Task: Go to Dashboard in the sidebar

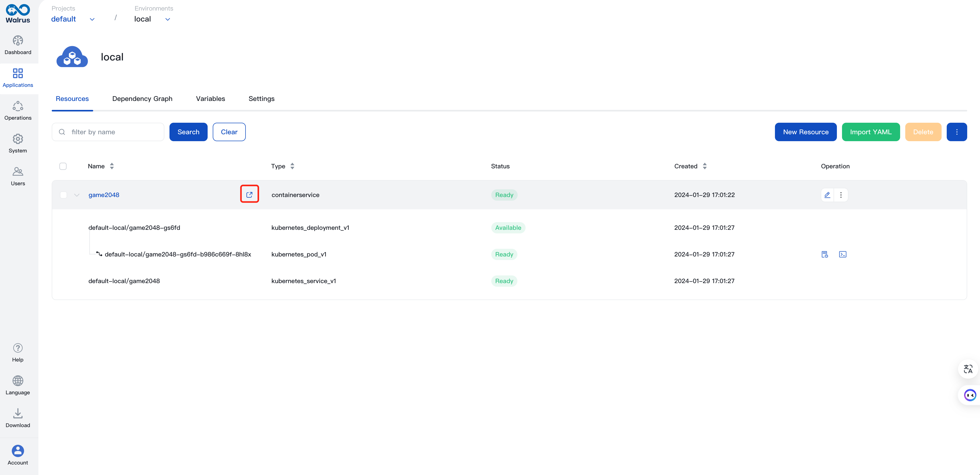Action: [x=18, y=45]
